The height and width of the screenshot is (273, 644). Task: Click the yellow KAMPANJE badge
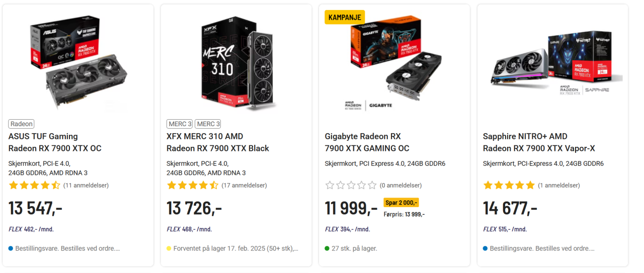click(345, 17)
